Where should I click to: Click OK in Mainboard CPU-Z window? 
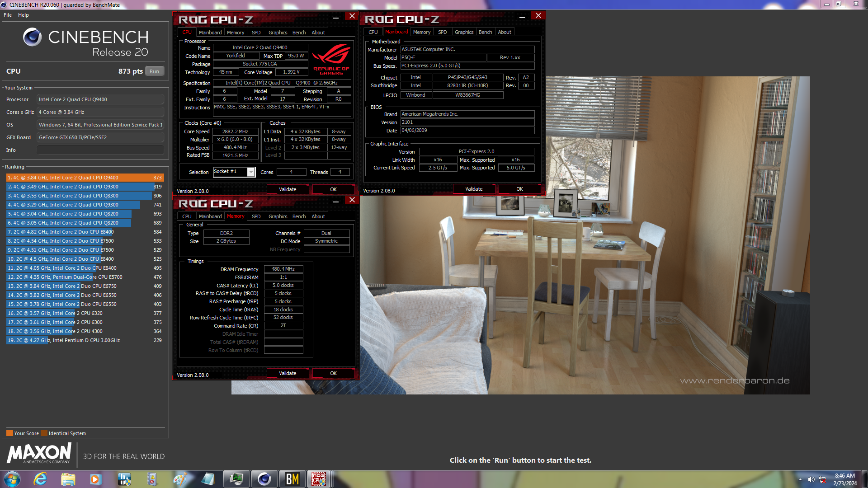[x=519, y=189]
